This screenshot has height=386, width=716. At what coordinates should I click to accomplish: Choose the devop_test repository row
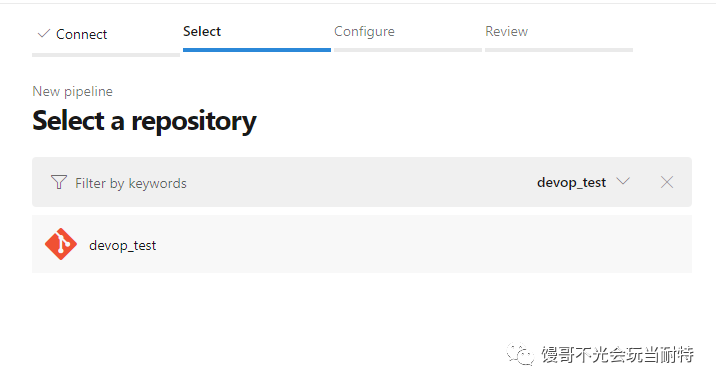362,244
